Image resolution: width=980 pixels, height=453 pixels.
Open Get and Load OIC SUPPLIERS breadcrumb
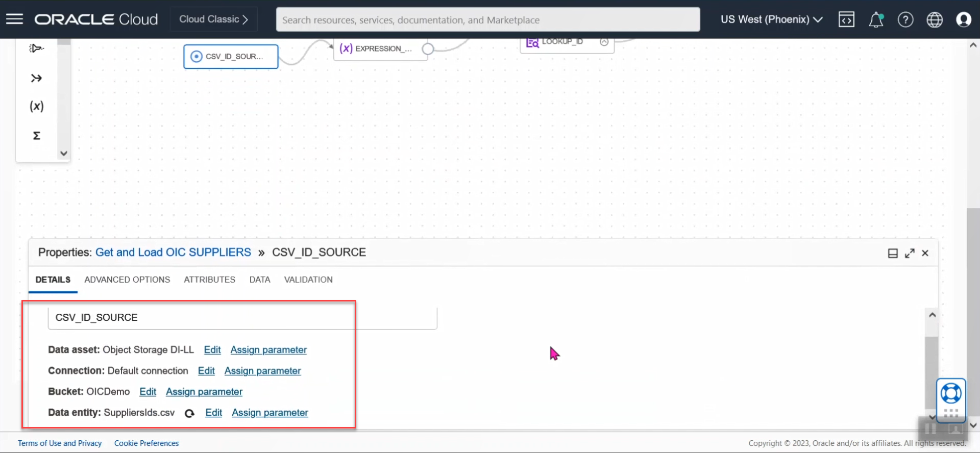point(173,253)
